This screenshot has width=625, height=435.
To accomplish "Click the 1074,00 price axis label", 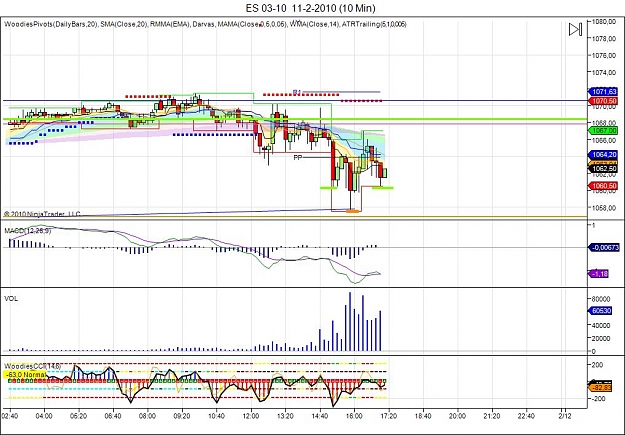I will [x=605, y=72].
